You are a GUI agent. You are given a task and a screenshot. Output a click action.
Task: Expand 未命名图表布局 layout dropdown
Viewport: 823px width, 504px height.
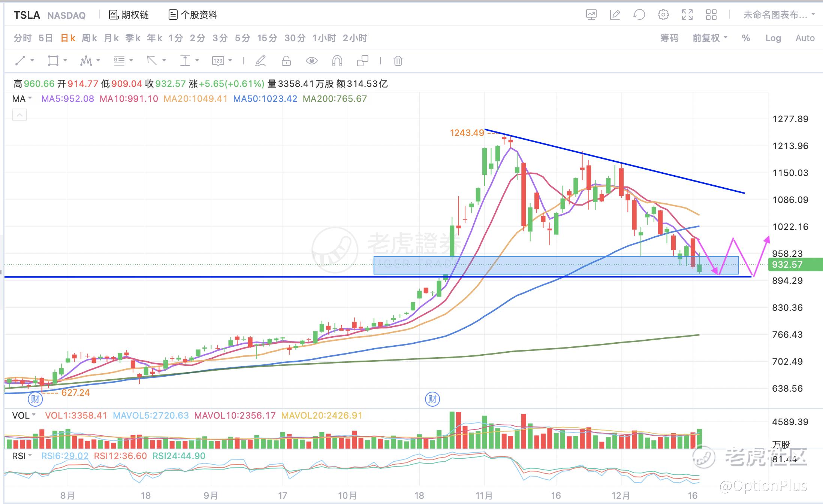point(779,15)
